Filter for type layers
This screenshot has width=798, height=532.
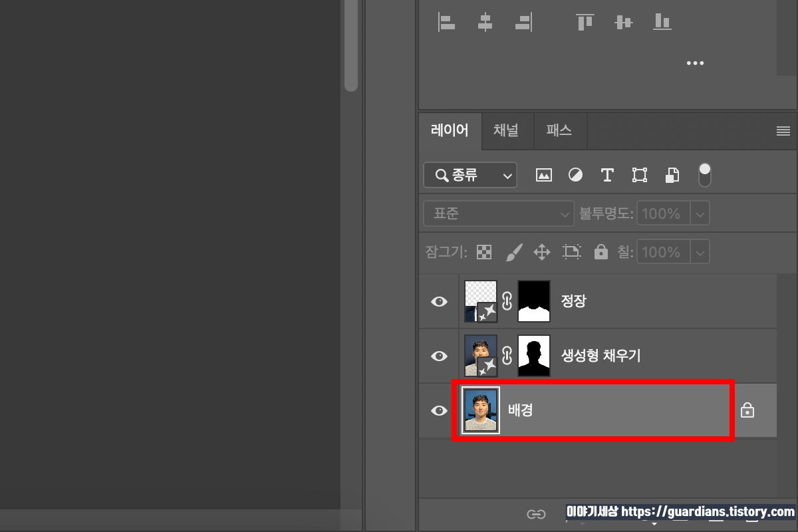606,176
